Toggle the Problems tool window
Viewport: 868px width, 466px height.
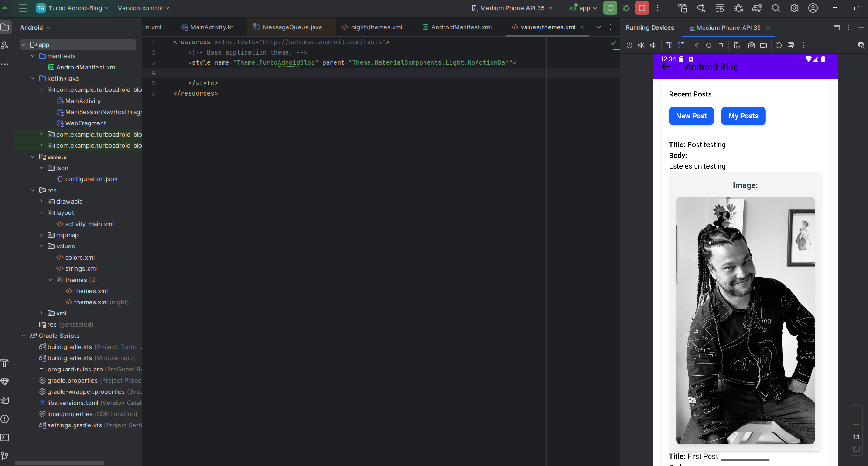[5, 419]
